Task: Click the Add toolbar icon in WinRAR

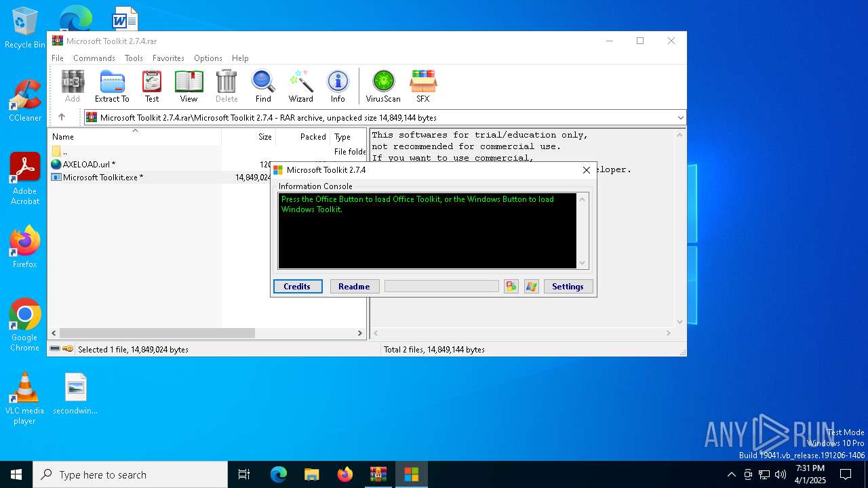Action: point(73,86)
